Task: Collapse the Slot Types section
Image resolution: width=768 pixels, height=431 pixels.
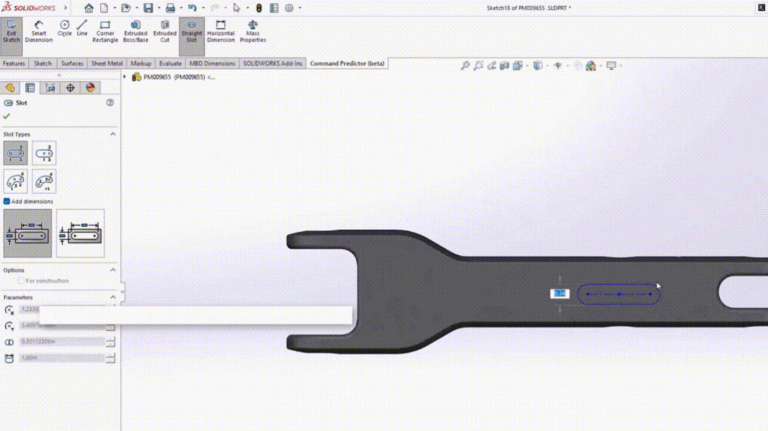Action: (x=113, y=134)
